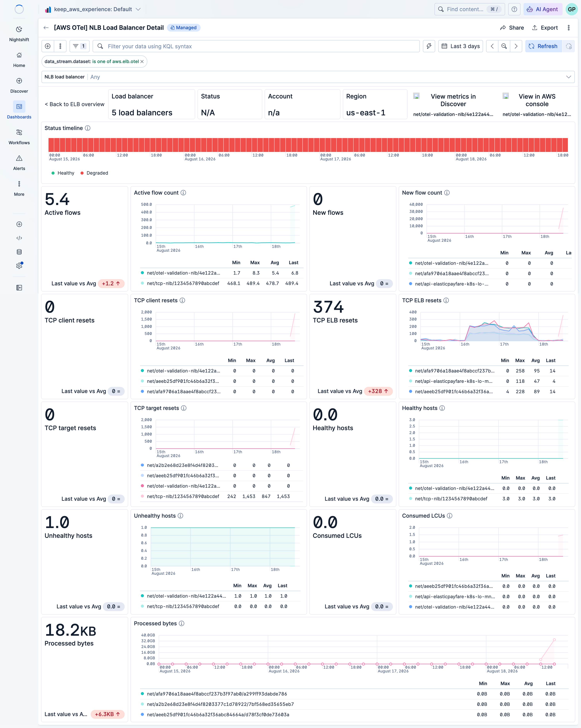Viewport: 581px width, 728px height.
Task: Remove the data_stream.dataset filter pill
Action: pyautogui.click(x=142, y=62)
